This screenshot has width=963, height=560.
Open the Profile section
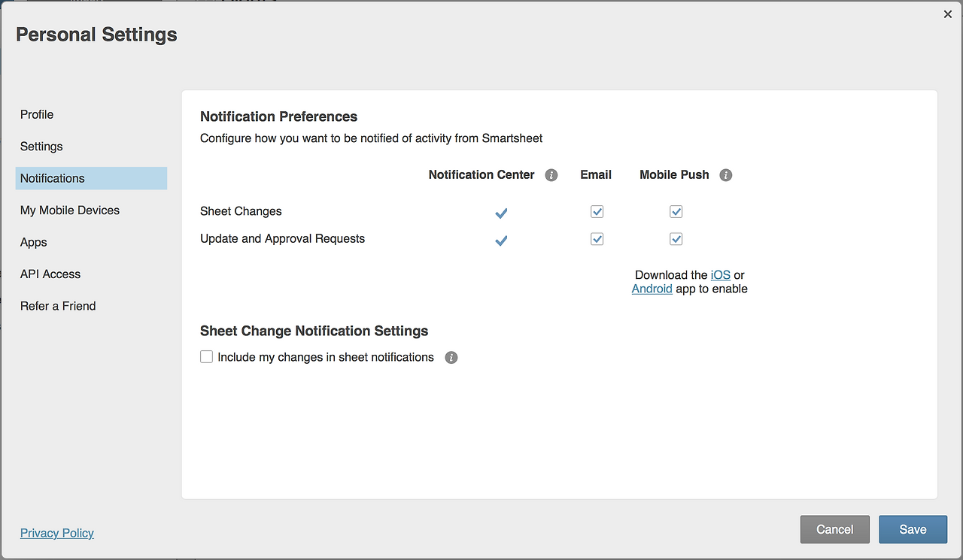coord(37,114)
